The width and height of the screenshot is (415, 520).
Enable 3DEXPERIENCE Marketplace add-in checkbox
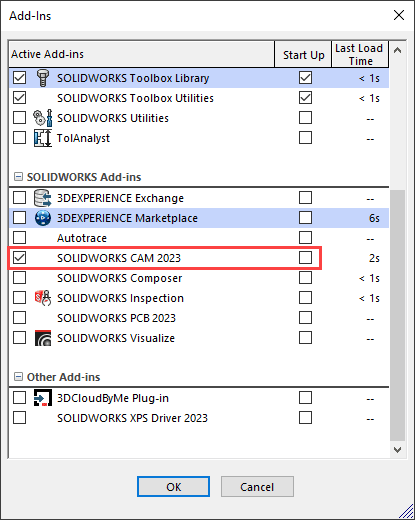(19, 218)
